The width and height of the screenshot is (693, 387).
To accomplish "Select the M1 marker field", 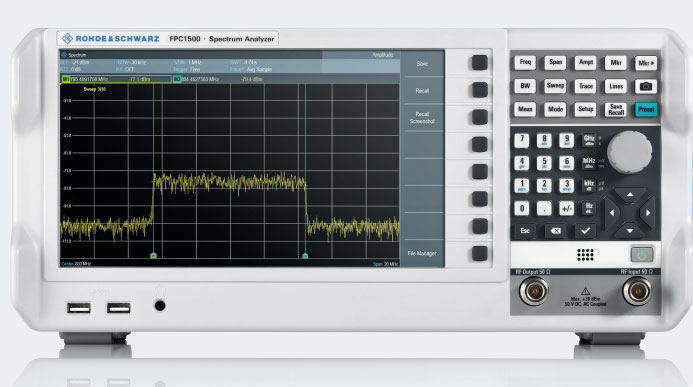I will pyautogui.click(x=117, y=79).
